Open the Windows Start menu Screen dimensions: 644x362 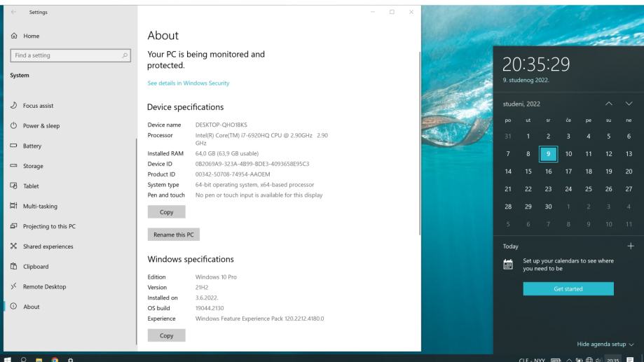[x=8, y=359]
